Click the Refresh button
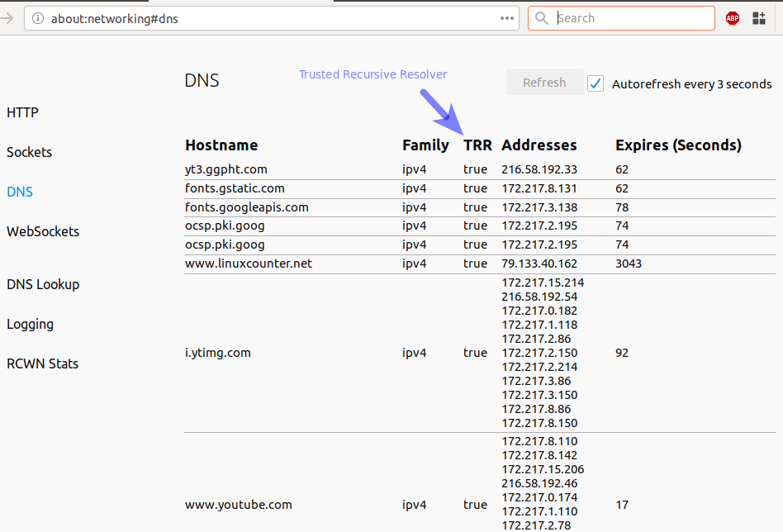Image resolution: width=783 pixels, height=532 pixels. tap(544, 83)
